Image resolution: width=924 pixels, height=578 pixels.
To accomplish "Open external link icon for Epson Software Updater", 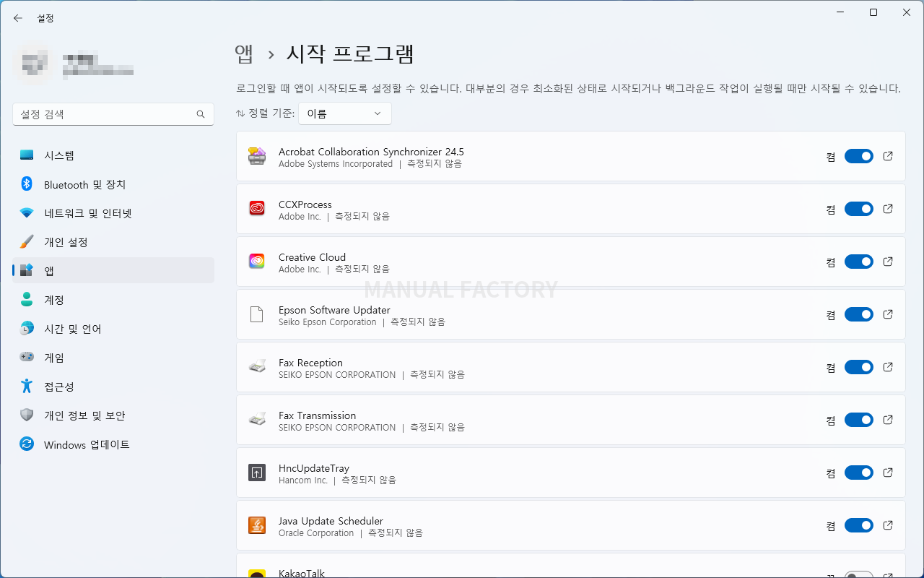I will coord(888,314).
